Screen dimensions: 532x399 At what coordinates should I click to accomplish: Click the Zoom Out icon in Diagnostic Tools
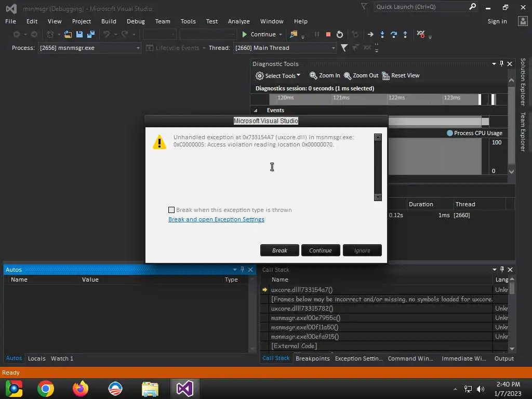pos(348,75)
